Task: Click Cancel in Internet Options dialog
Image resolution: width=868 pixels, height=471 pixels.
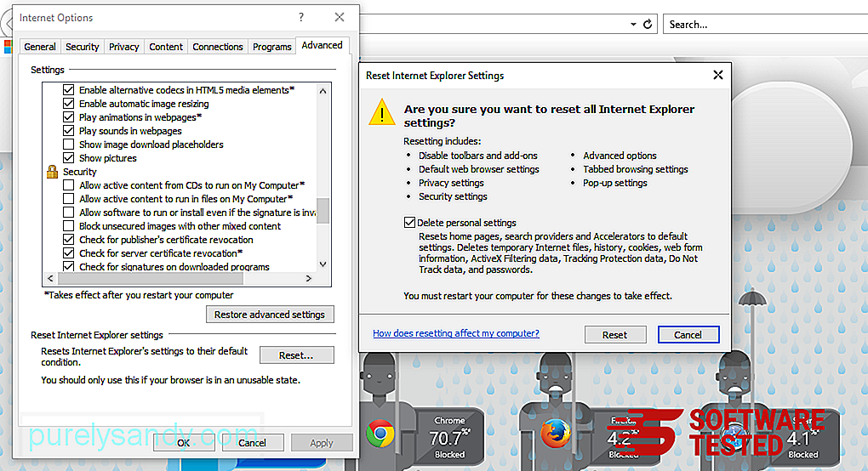Action: (x=253, y=443)
